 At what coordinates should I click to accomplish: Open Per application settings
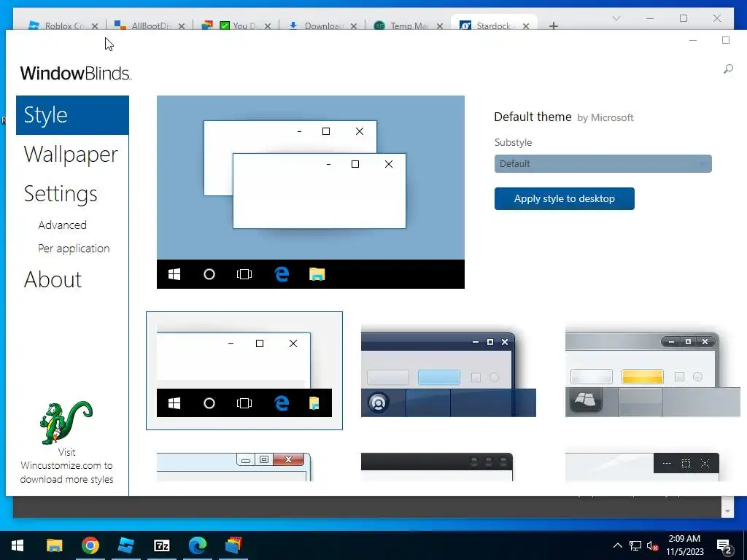[74, 249]
